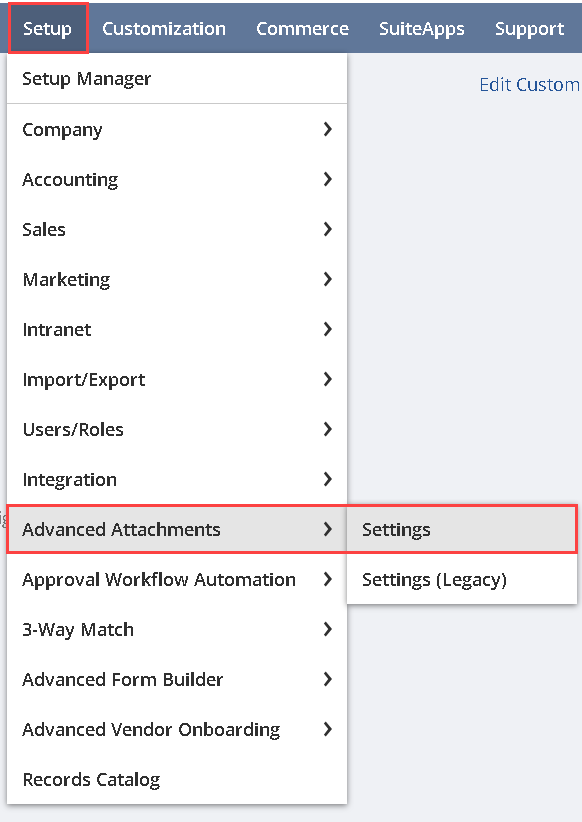Select the 3-Way Match item

point(177,630)
